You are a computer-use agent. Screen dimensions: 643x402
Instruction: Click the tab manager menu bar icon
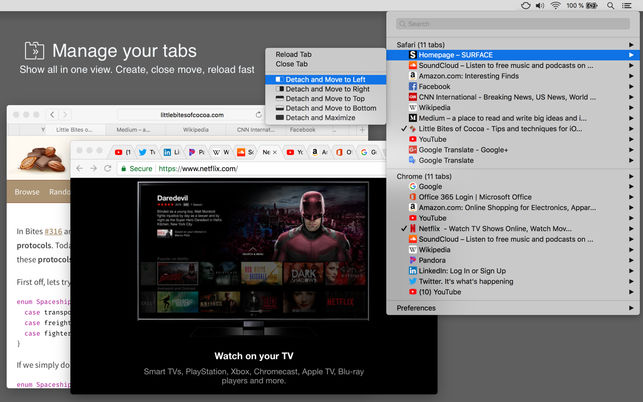(526, 5)
